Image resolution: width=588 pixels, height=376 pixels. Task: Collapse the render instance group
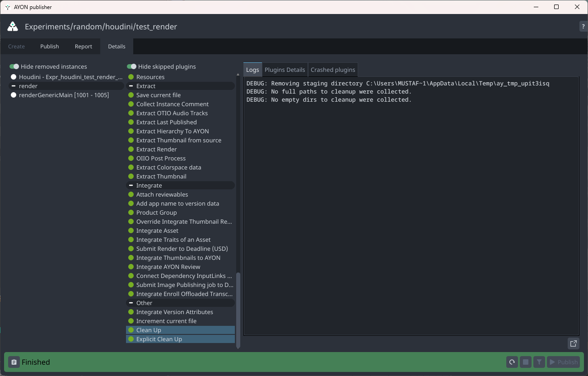point(14,86)
